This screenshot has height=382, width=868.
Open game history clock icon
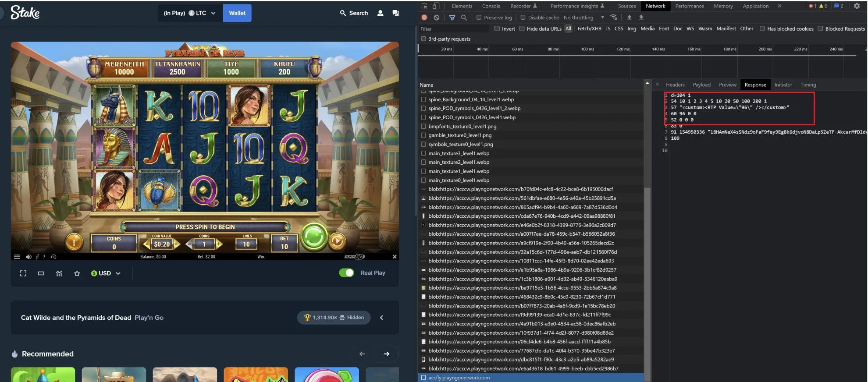(53, 257)
